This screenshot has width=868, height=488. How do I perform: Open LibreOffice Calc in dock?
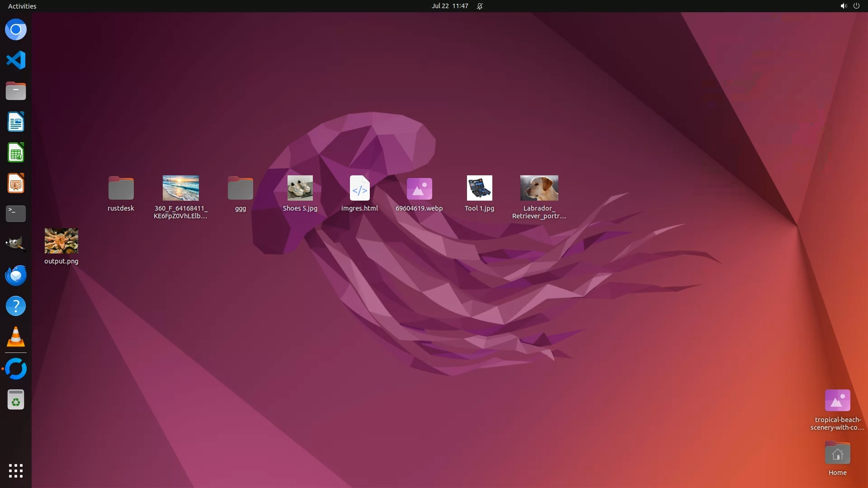point(16,153)
